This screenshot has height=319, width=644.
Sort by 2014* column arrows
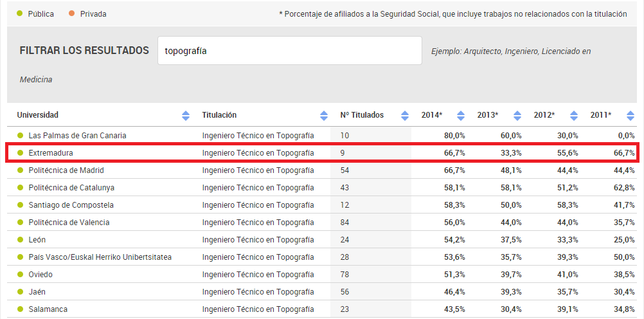point(461,116)
